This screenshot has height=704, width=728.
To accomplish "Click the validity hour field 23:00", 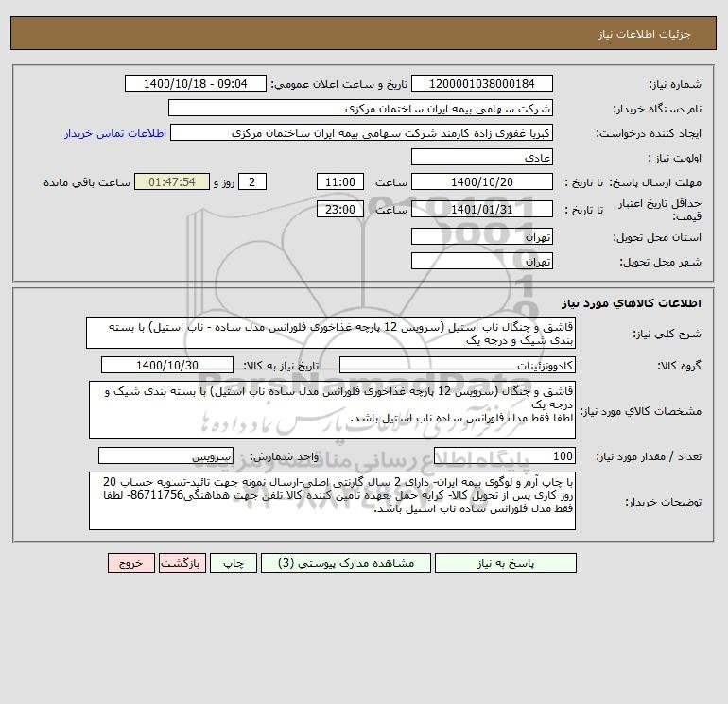I will click(340, 209).
